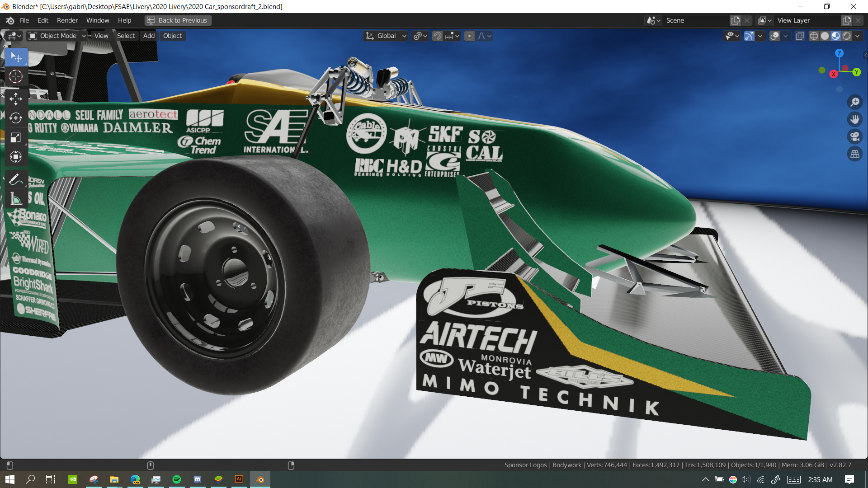Image resolution: width=868 pixels, height=488 pixels.
Task: Open Global transform orientation dropdown
Action: [386, 36]
